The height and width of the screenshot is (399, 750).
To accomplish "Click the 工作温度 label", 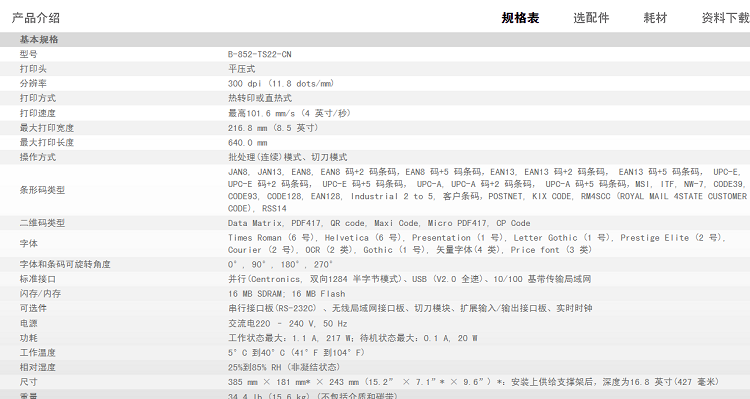I will pyautogui.click(x=38, y=353).
